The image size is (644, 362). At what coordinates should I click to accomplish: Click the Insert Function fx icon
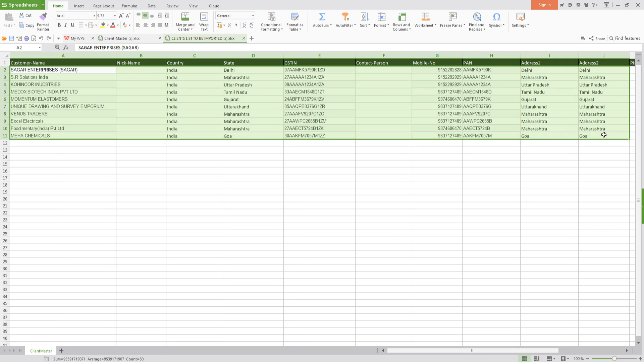[x=66, y=48]
